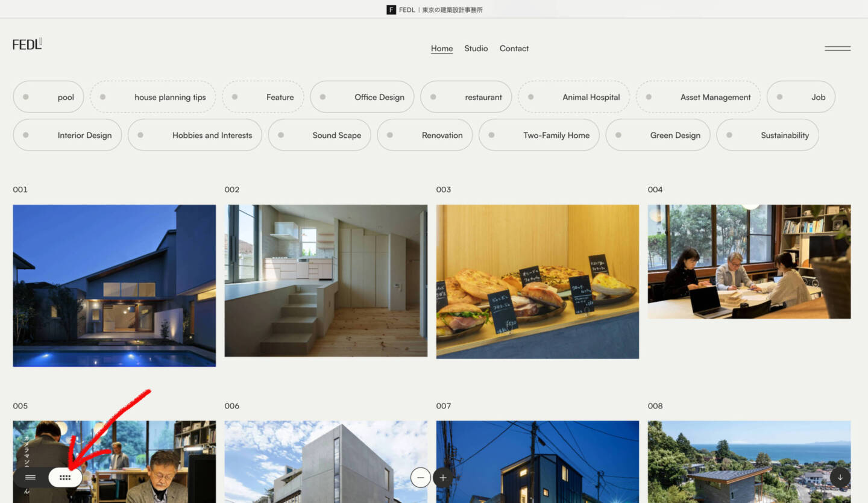Enable the Renovation filter tag
This screenshot has height=503, width=868.
click(x=425, y=135)
